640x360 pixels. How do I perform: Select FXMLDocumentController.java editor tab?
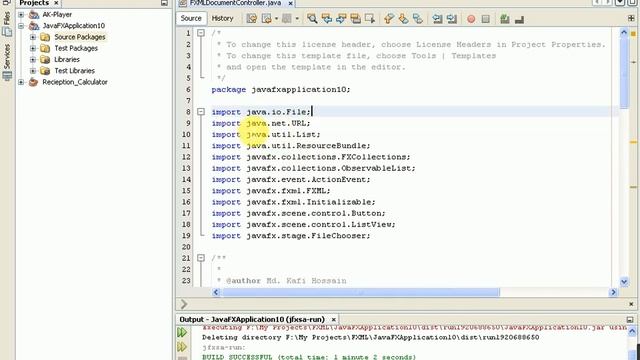pyautogui.click(x=235, y=3)
